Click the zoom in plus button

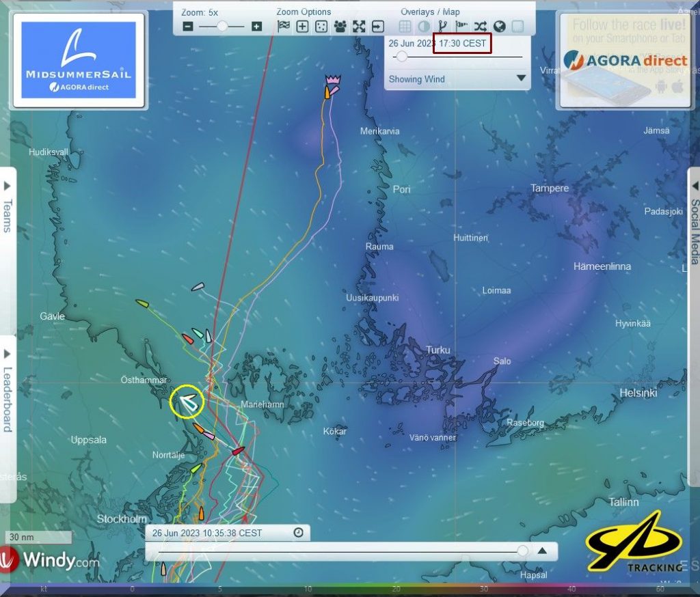coord(256,27)
